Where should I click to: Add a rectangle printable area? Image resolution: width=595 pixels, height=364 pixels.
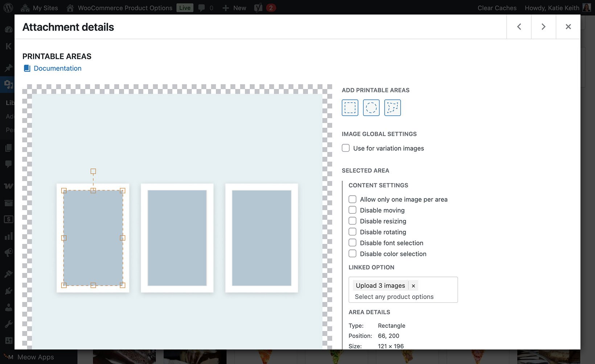(x=349, y=107)
